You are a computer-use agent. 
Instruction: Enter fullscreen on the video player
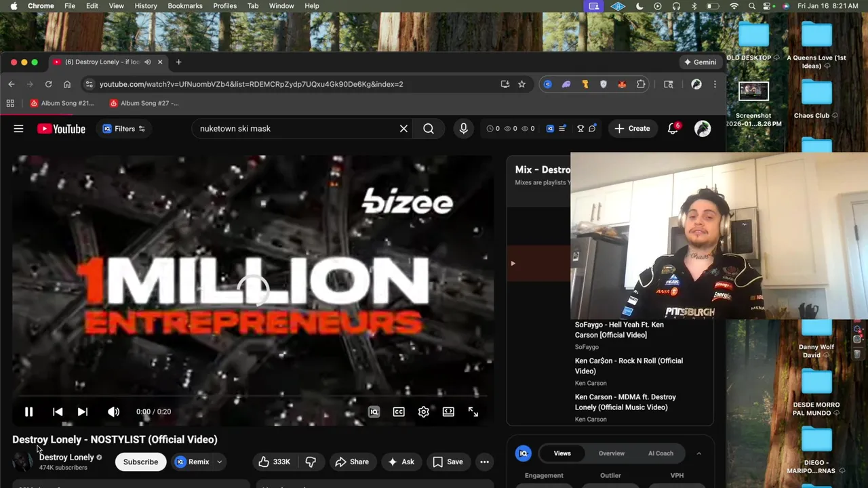[x=473, y=411]
